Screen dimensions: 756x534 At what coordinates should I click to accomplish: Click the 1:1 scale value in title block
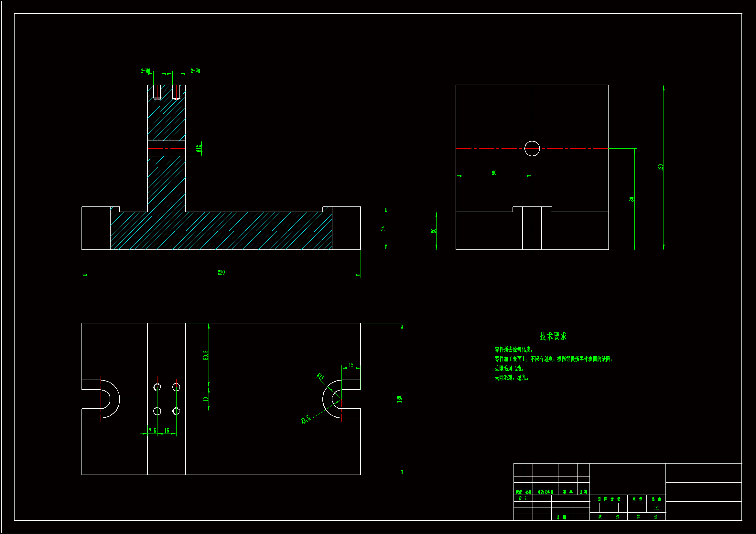click(x=656, y=508)
